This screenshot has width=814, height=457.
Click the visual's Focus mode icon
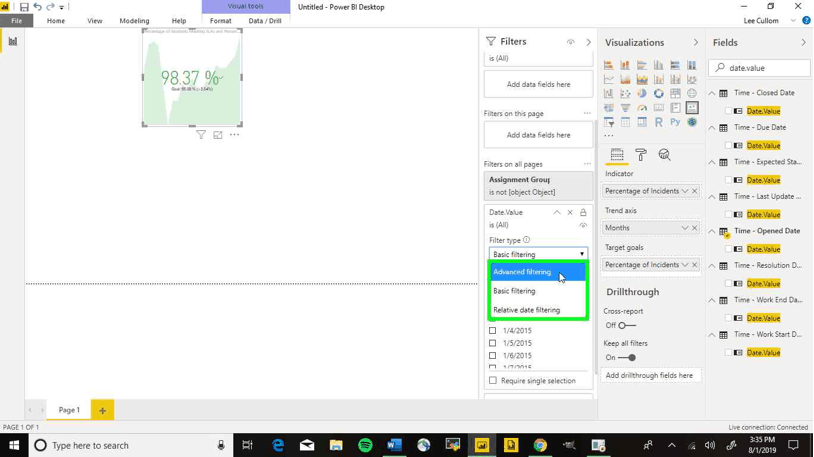pos(218,135)
